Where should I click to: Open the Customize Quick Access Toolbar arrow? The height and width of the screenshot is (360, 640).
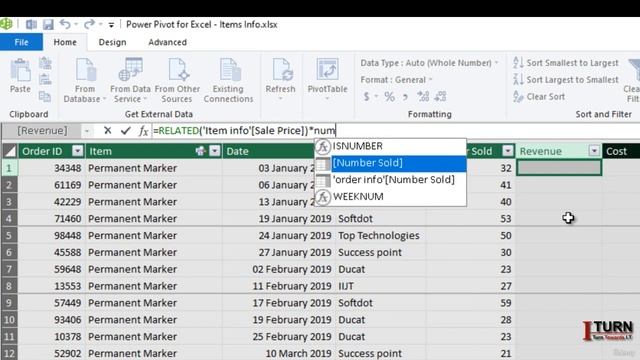[x=111, y=25]
